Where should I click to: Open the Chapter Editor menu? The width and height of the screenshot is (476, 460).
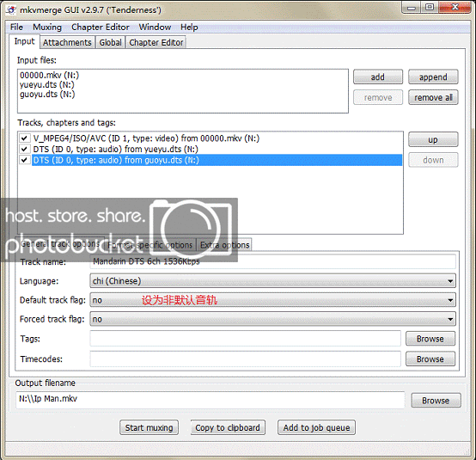pos(101,27)
